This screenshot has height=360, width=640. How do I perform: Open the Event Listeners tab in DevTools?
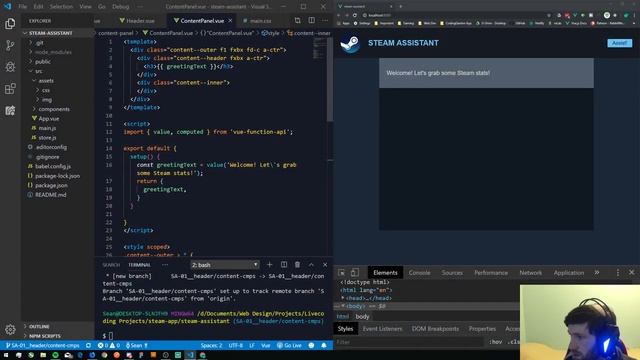pyautogui.click(x=382, y=329)
